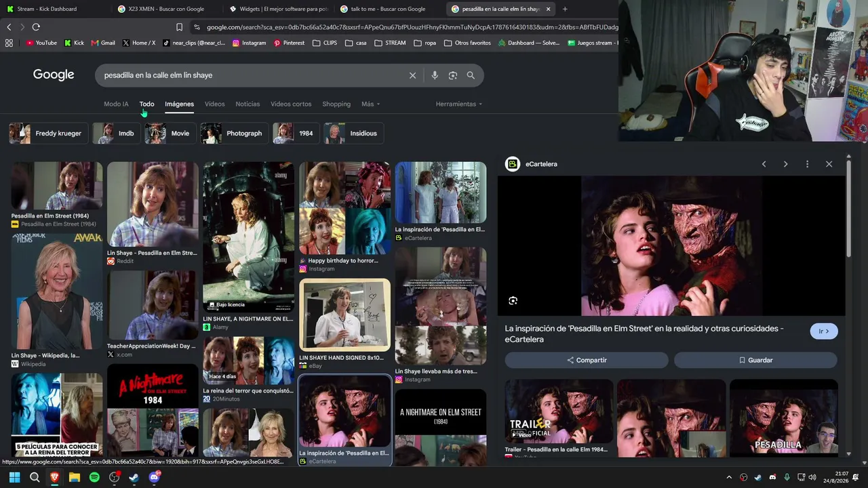Open the Otros favoritos bookmarks folder
868x488 pixels.
pos(467,43)
